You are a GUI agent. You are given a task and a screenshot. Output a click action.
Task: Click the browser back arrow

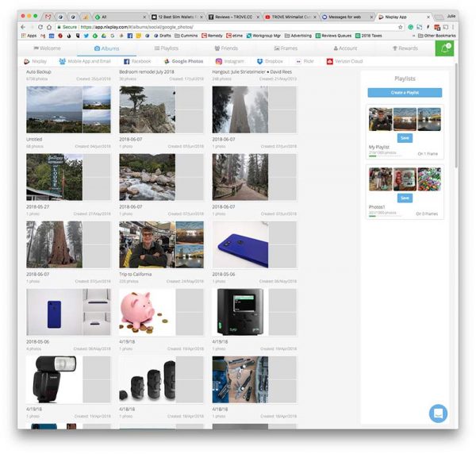pos(23,27)
